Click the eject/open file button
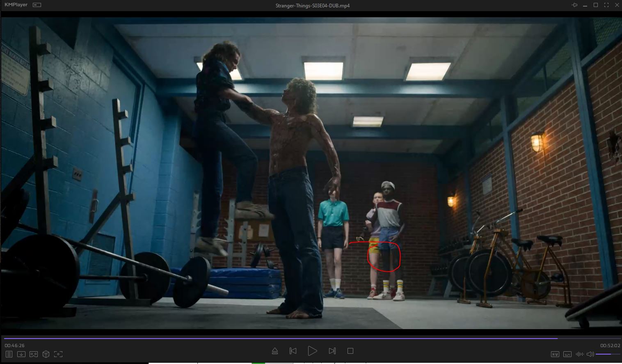Viewport: 622px width, 364px height. click(x=275, y=351)
